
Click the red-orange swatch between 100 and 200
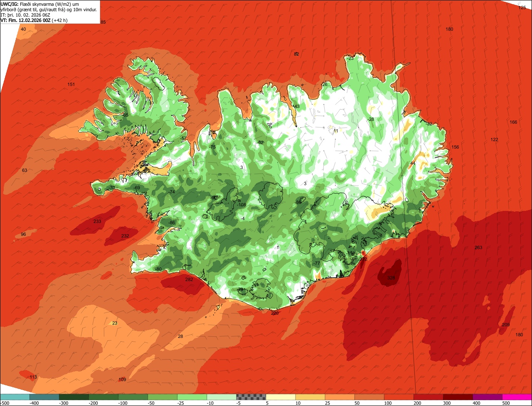(x=399, y=397)
